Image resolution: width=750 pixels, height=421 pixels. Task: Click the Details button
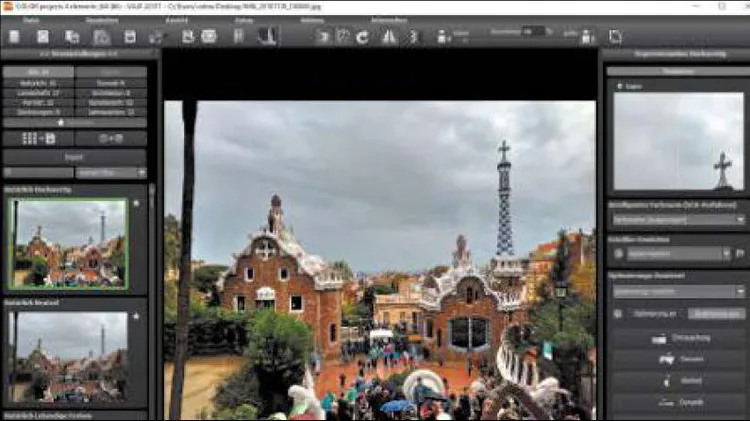tap(678, 359)
